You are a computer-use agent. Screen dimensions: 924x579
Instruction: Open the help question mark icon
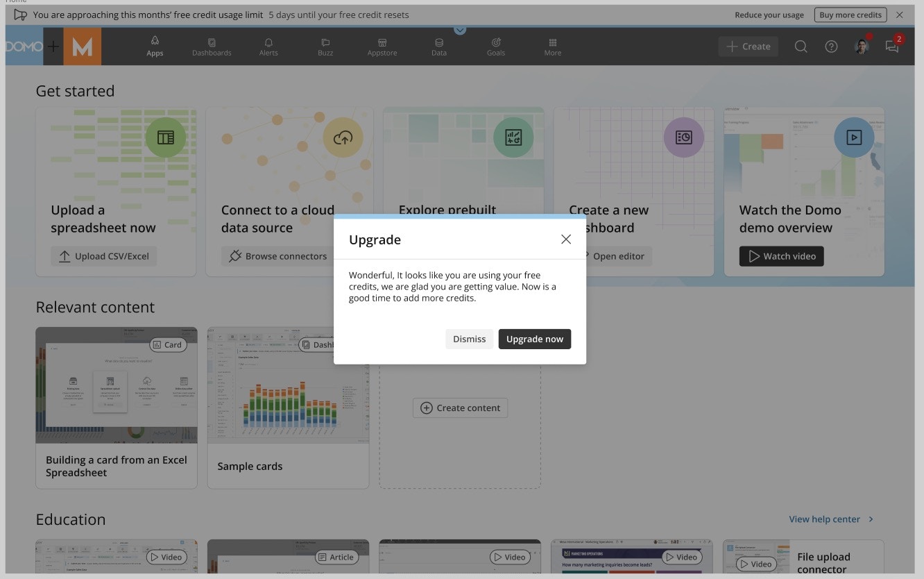coord(831,46)
